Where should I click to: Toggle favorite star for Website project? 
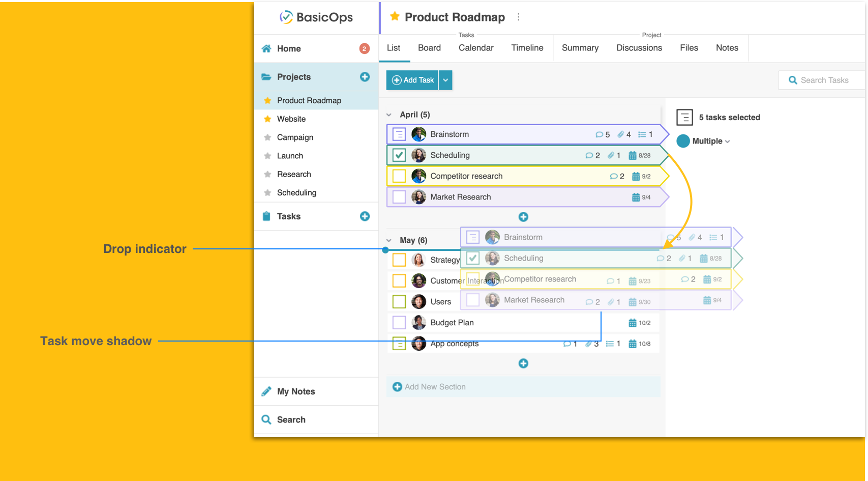pyautogui.click(x=267, y=119)
